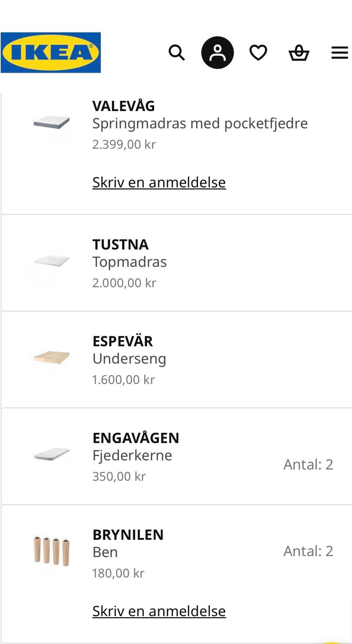
Task: Open the ESPEVÄR product title
Action: (122, 341)
